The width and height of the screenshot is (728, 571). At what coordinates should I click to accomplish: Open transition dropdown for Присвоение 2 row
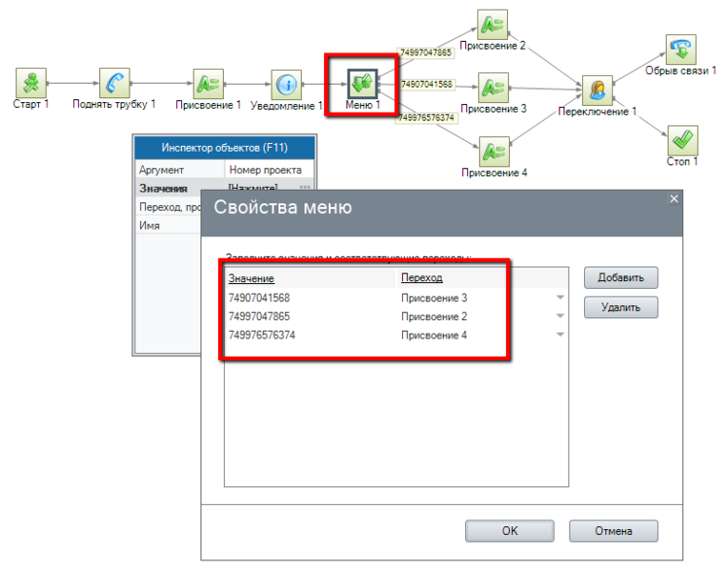click(x=560, y=316)
